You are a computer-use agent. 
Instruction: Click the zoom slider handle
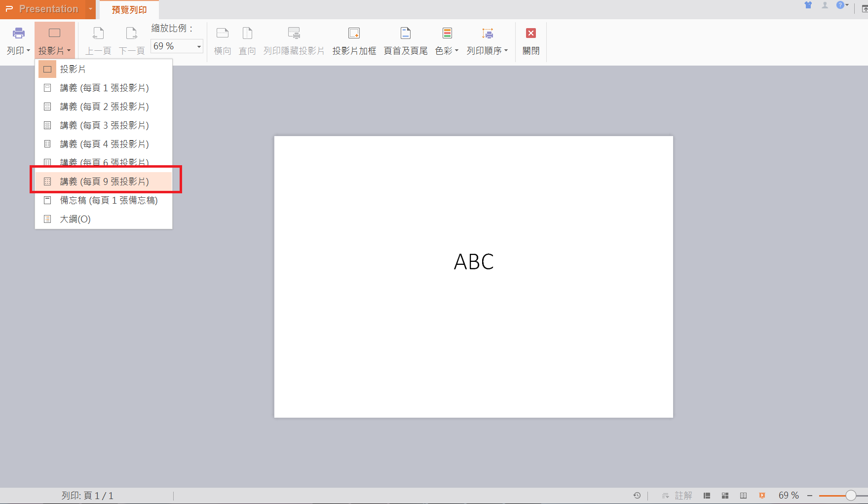[x=851, y=496]
